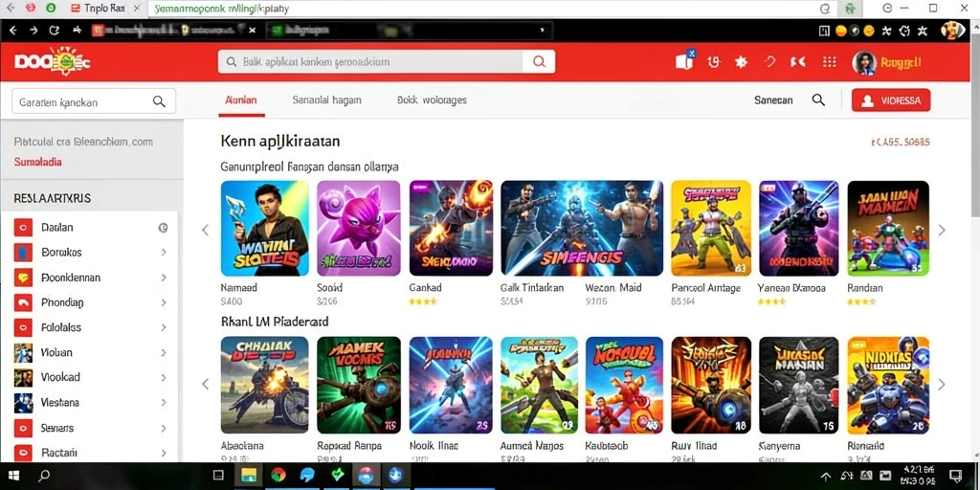The height and width of the screenshot is (490, 980).
Task: Open Task View in the taskbar
Action: (x=218, y=476)
